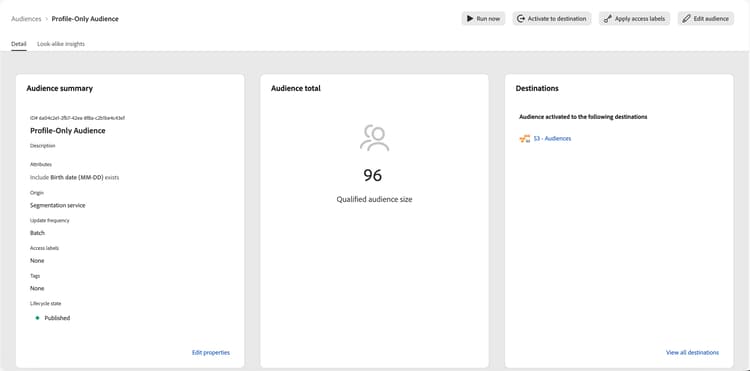Click the Profile-Only Audience breadcrumb title
750x371 pixels.
pyautogui.click(x=85, y=19)
